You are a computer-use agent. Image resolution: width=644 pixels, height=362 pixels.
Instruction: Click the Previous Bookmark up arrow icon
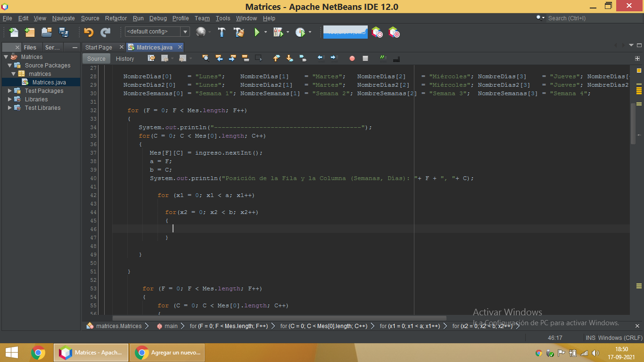[x=276, y=58]
